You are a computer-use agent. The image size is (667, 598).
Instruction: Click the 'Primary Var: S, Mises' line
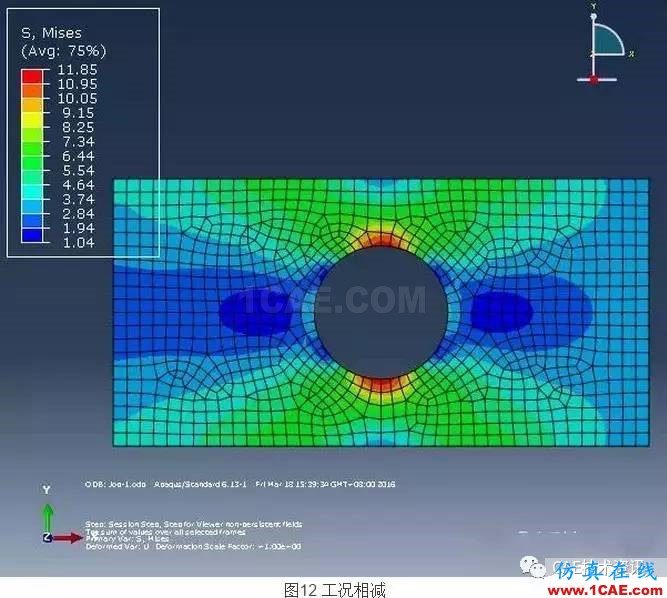pyautogui.click(x=127, y=539)
